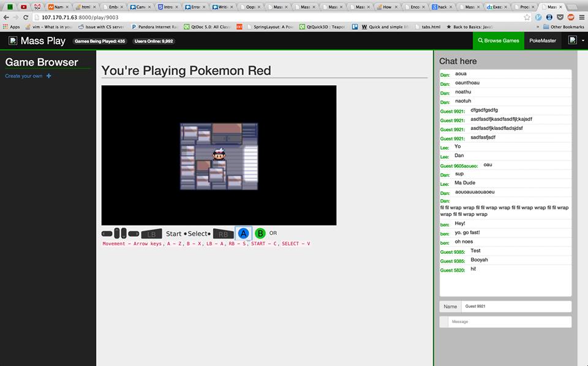The image size is (588, 366).
Task: Click the down d-pad controller button
Action: pos(124,233)
